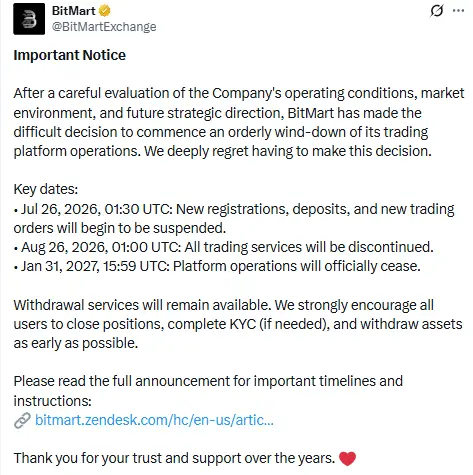Click the Key dates label

pyautogui.click(x=46, y=189)
